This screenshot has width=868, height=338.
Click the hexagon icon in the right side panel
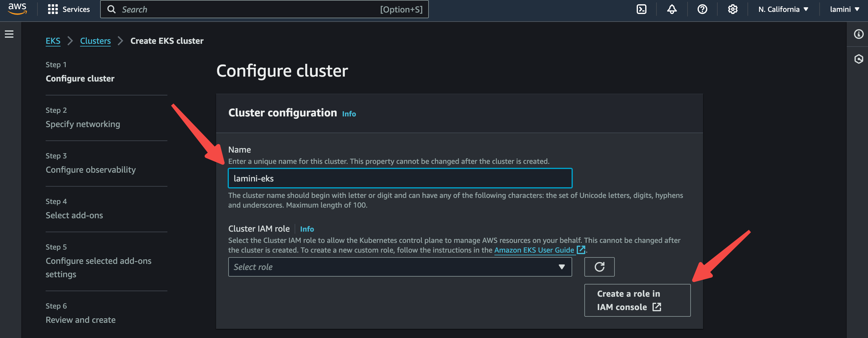point(858,59)
